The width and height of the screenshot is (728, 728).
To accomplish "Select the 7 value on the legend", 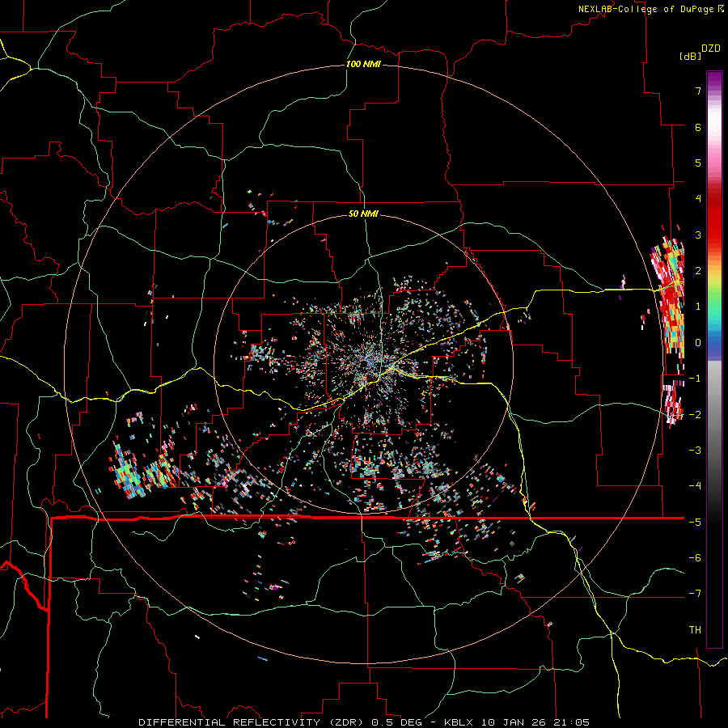I will click(x=698, y=91).
